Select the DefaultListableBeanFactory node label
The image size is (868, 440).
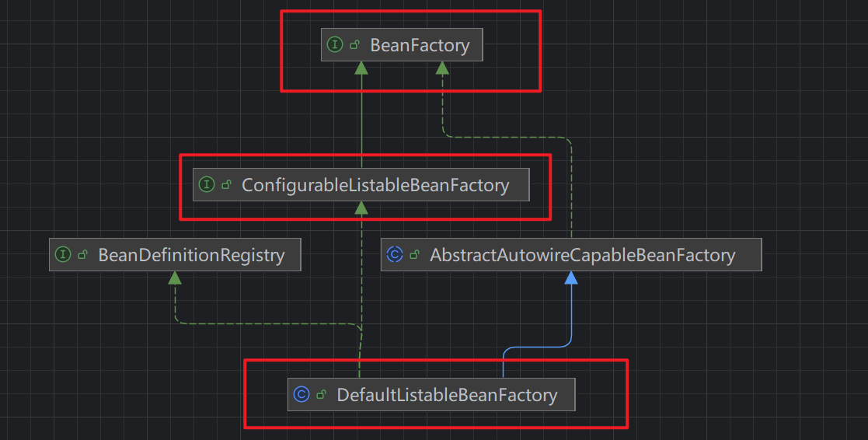pos(447,395)
